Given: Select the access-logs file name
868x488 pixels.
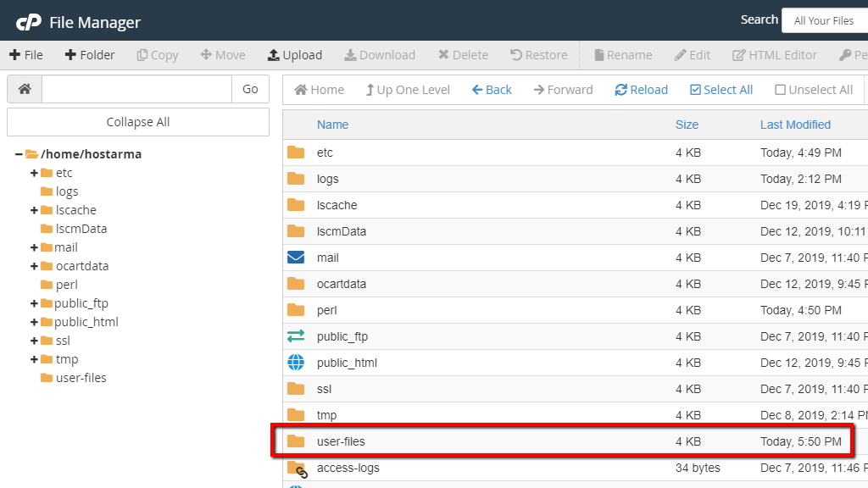Looking at the screenshot, I should 348,468.
